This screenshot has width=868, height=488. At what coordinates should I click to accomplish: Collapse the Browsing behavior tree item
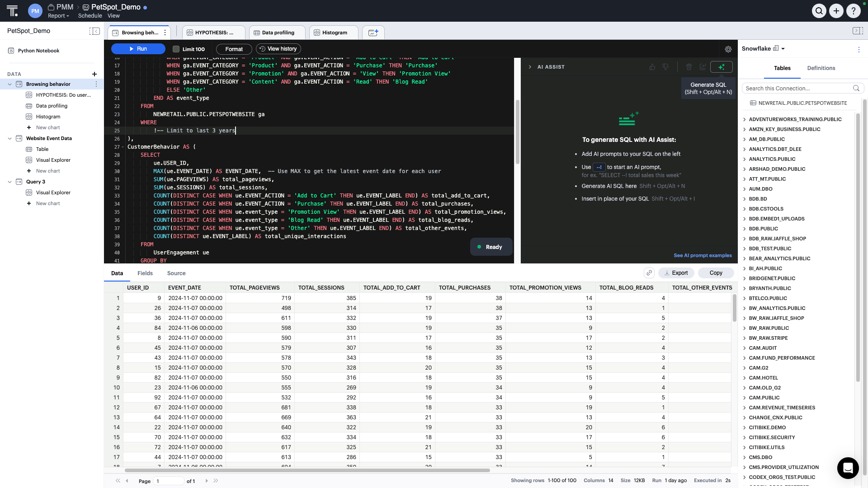click(x=10, y=84)
